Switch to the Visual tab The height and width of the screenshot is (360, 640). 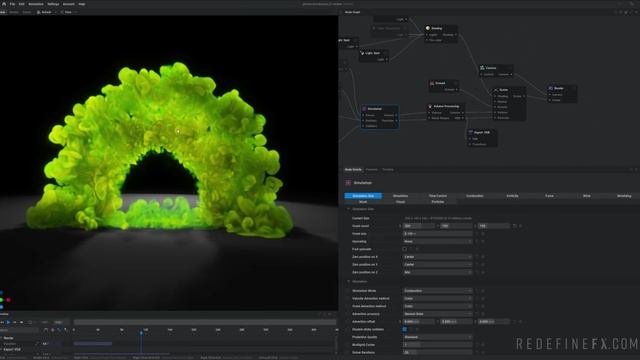tap(400, 202)
